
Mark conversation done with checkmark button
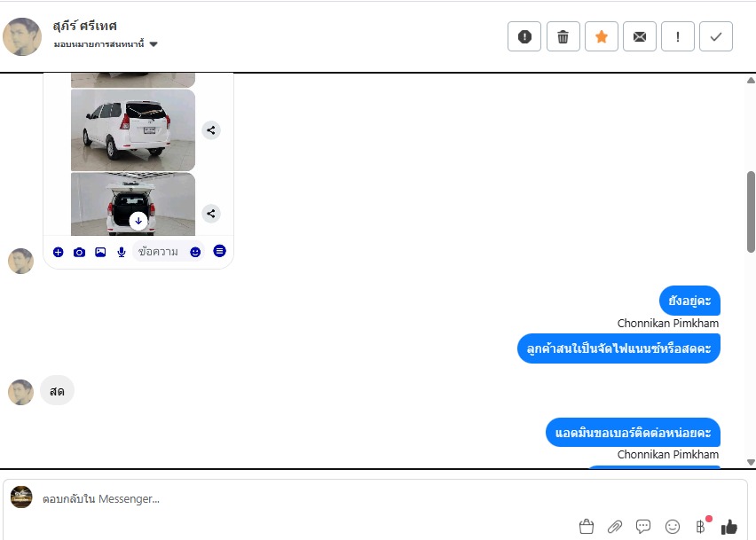[716, 36]
